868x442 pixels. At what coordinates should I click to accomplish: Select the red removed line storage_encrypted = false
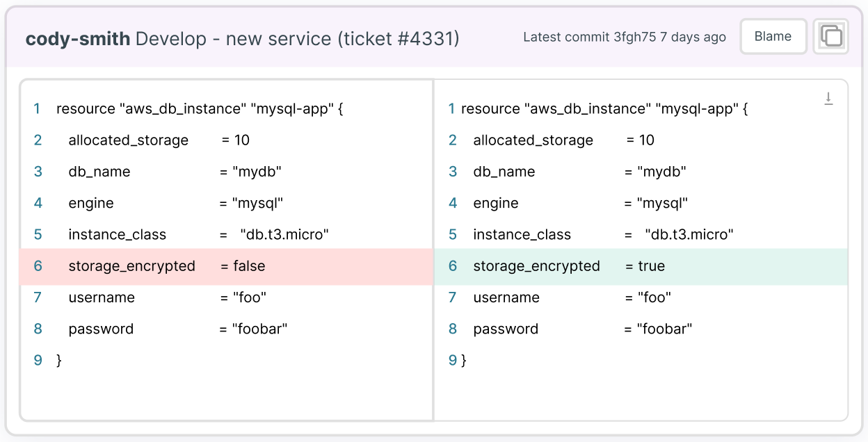pyautogui.click(x=227, y=266)
